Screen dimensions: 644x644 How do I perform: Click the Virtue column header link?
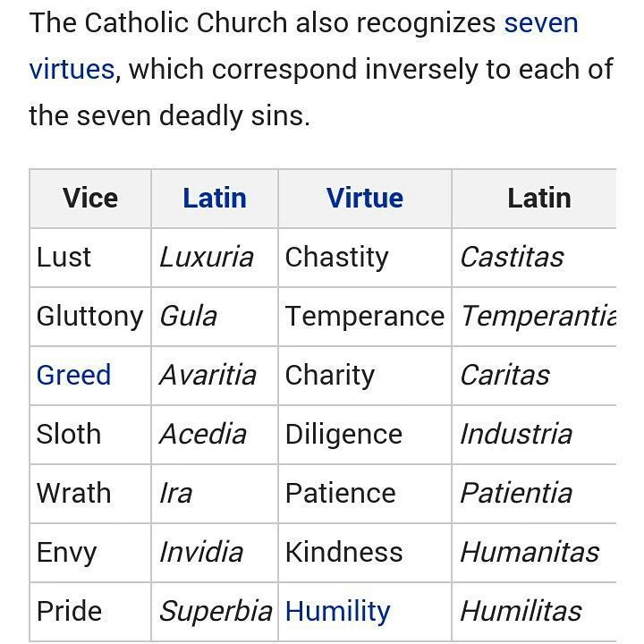[x=365, y=199]
